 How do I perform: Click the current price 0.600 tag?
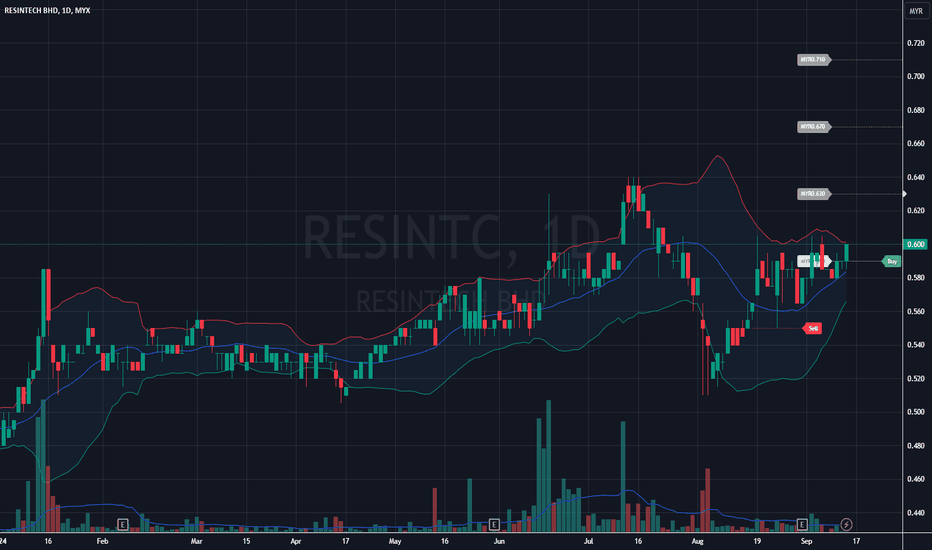coord(915,244)
